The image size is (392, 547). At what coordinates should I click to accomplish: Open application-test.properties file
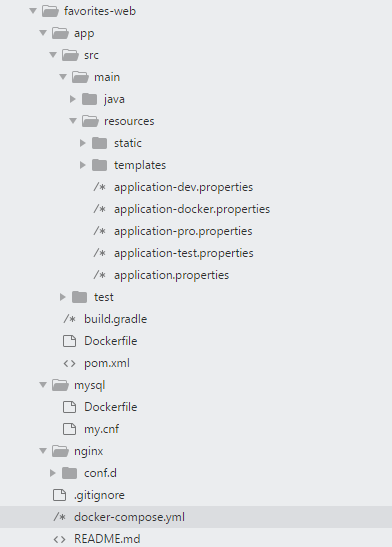(184, 253)
